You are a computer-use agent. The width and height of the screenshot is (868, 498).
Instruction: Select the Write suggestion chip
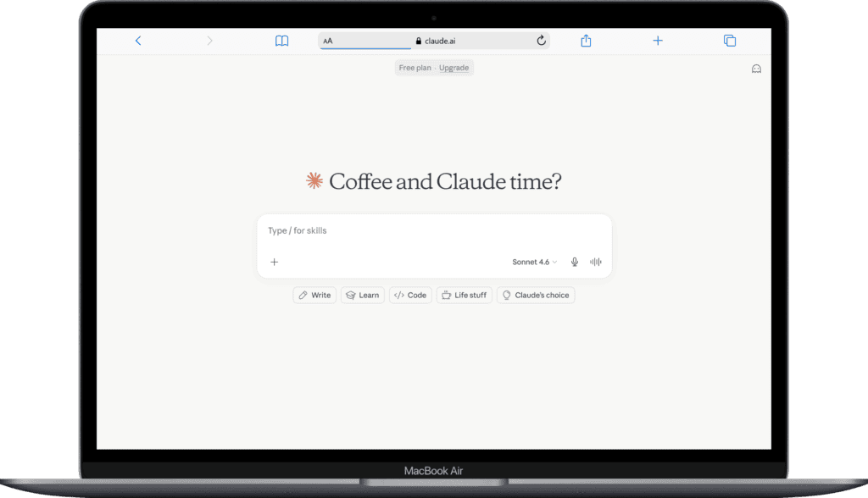pyautogui.click(x=314, y=295)
